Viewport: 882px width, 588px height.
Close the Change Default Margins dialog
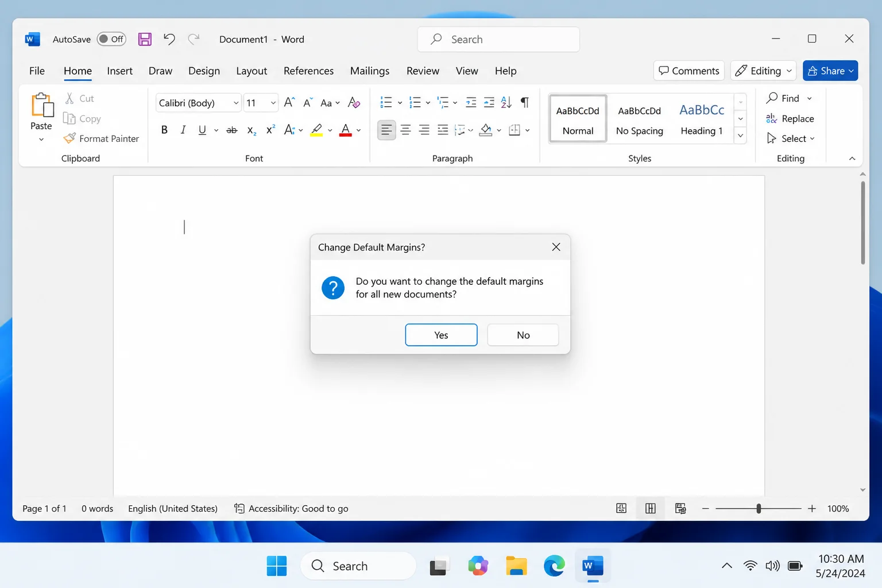click(x=556, y=247)
